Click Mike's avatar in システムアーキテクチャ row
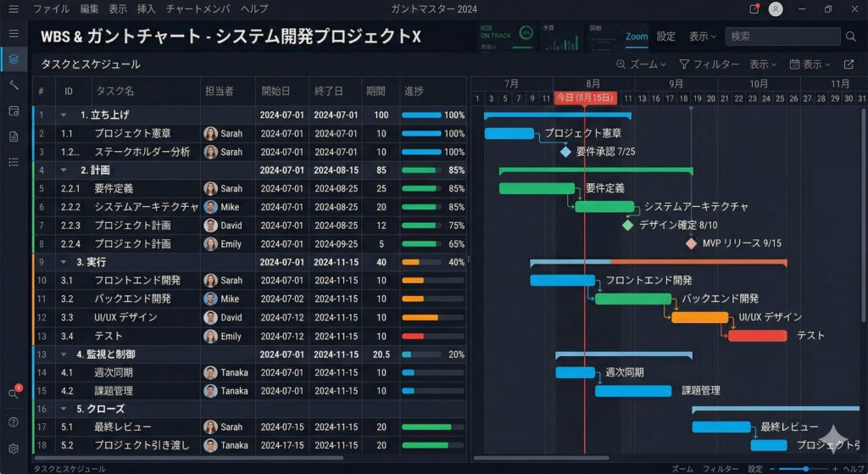The height and width of the screenshot is (474, 868). click(x=210, y=207)
